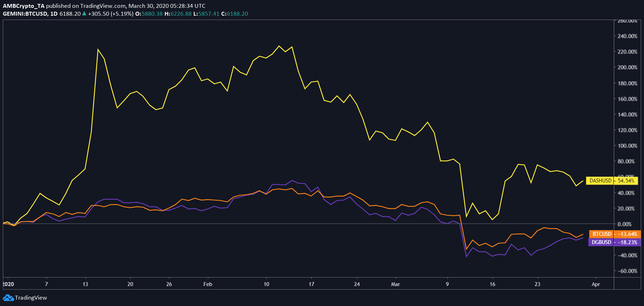Click the Apr date axis label

596,284
